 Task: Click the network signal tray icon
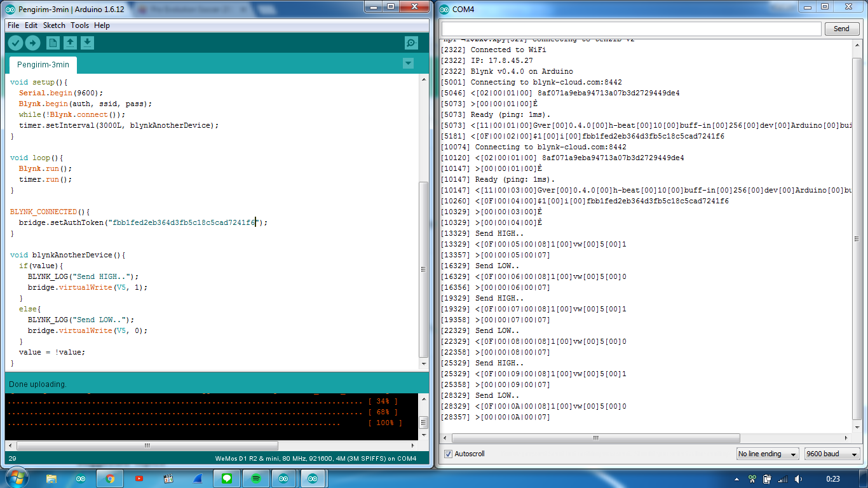783,478
